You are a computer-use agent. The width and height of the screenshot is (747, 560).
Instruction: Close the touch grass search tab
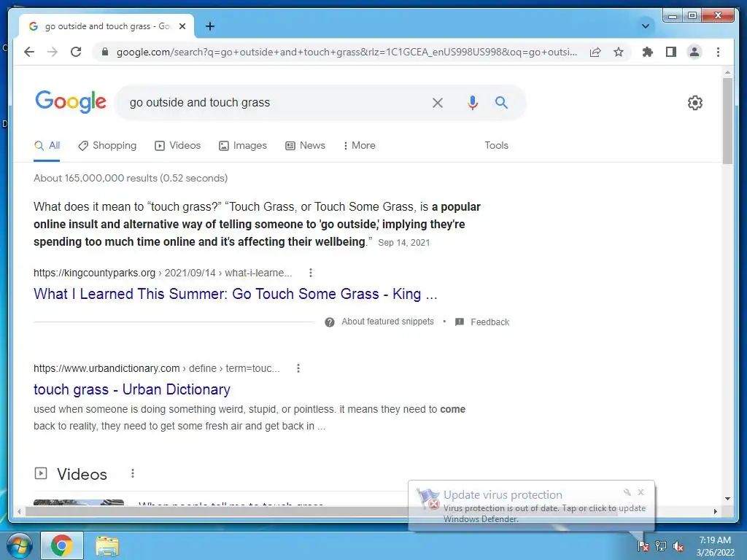182,26
